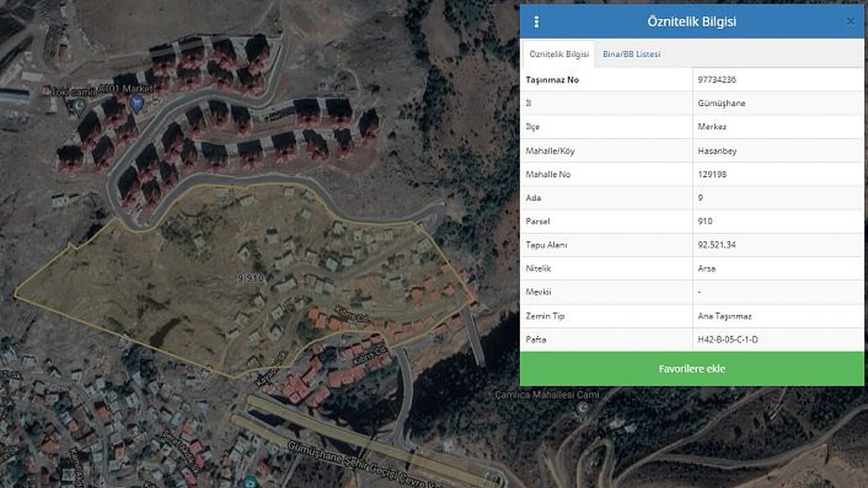This screenshot has height=488, width=868.
Task: Click the A101 Market blue map pin
Action: click(137, 104)
